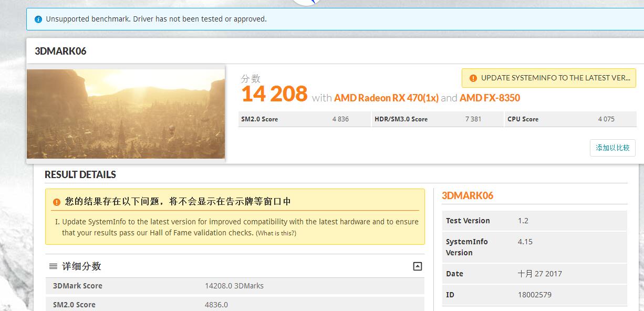Click the 3DMARK06 page title heading

point(60,51)
